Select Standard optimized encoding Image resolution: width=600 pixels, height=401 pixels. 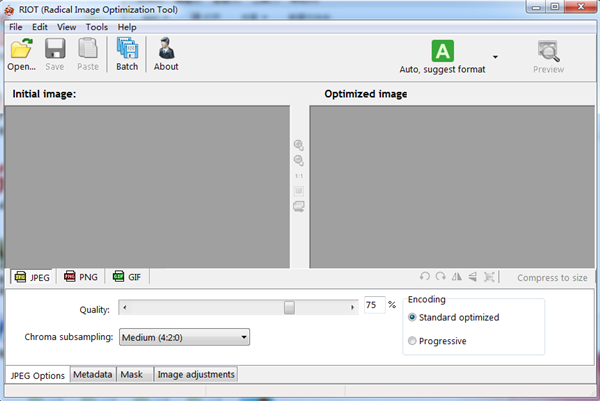point(413,317)
